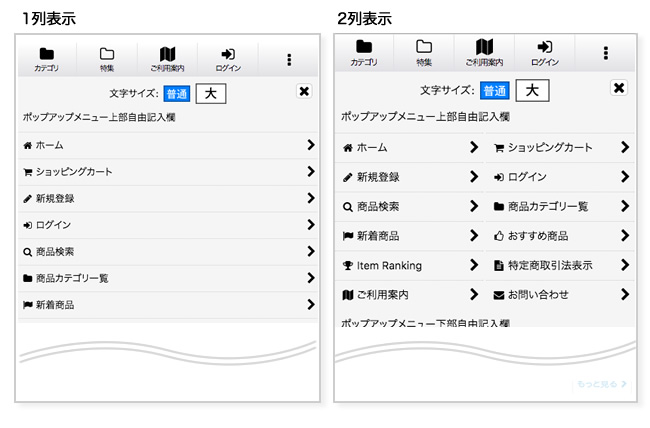Click flag icon beside 新着商品 in 2列表示

(348, 236)
